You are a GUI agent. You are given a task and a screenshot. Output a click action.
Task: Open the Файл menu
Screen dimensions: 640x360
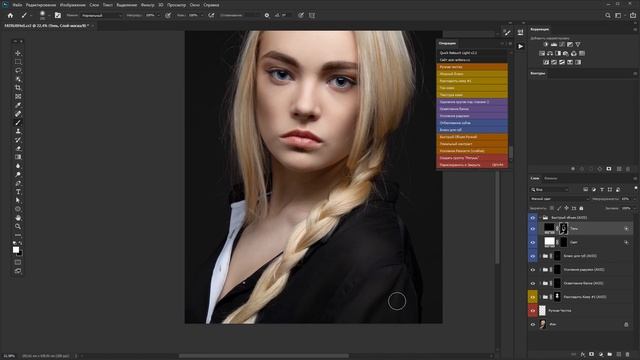[17, 5]
